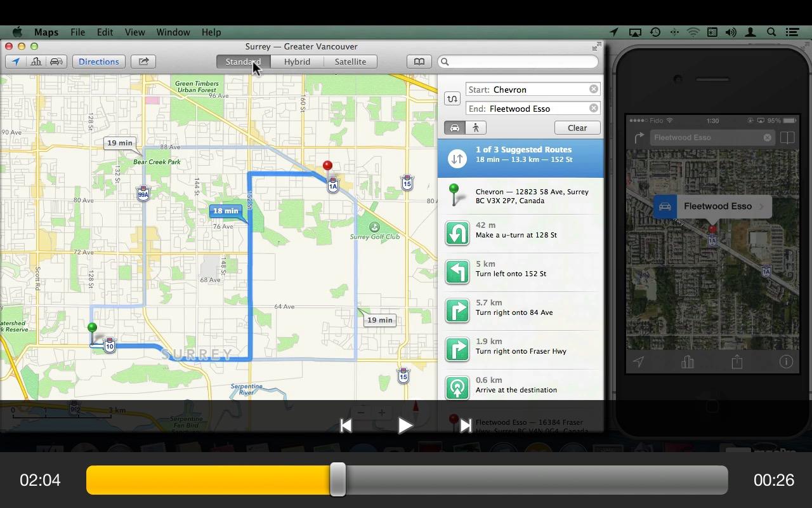Viewport: 812px width, 508px height.
Task: Play the video
Action: tap(405, 425)
